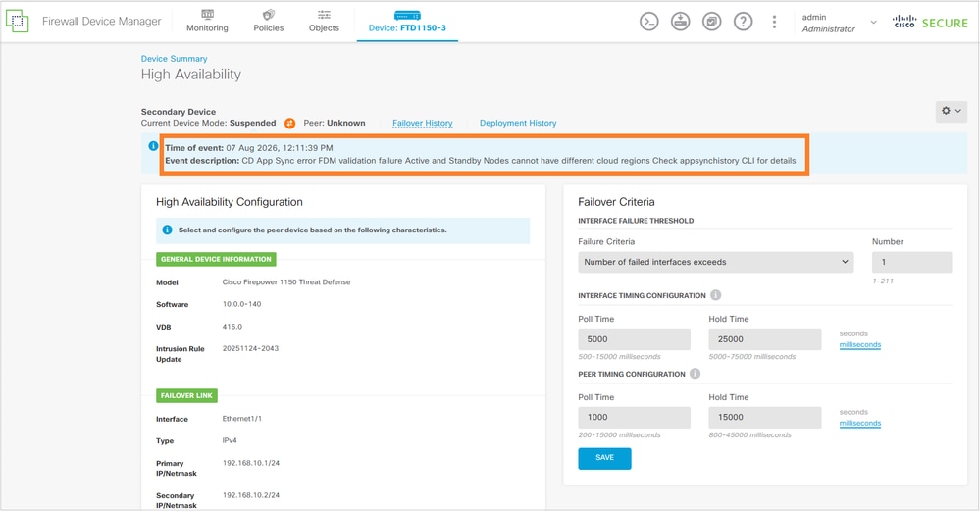Image resolution: width=980 pixels, height=511 pixels.
Task: Click the SAVE button
Action: click(x=604, y=458)
